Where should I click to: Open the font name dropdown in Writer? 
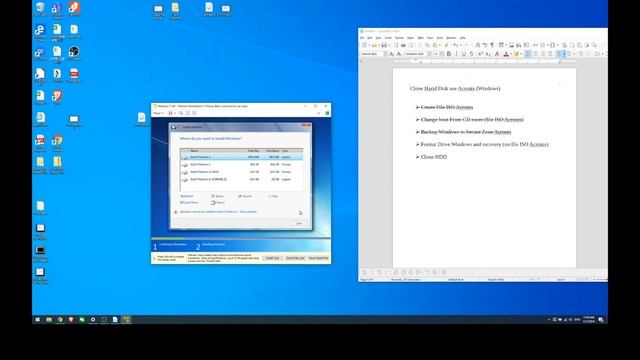click(x=429, y=54)
